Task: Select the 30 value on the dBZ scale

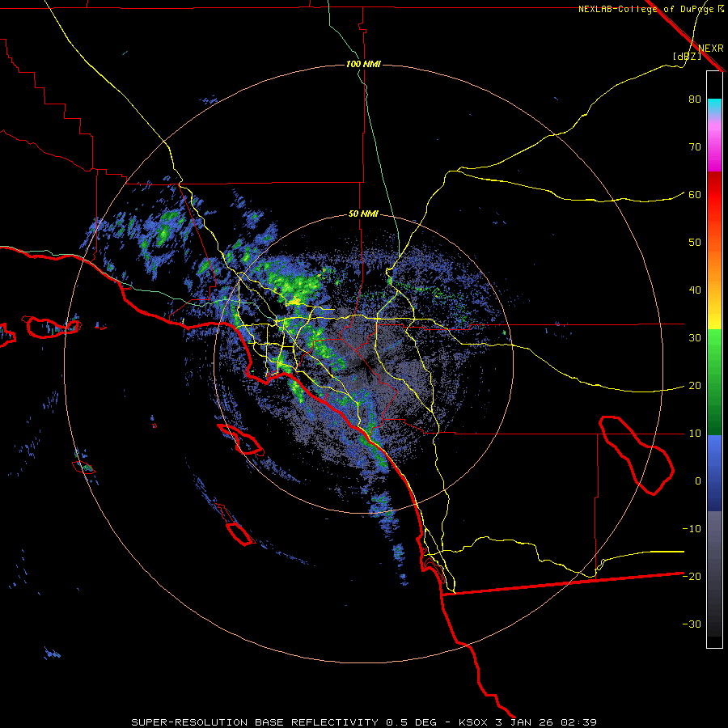Action: 695,338
